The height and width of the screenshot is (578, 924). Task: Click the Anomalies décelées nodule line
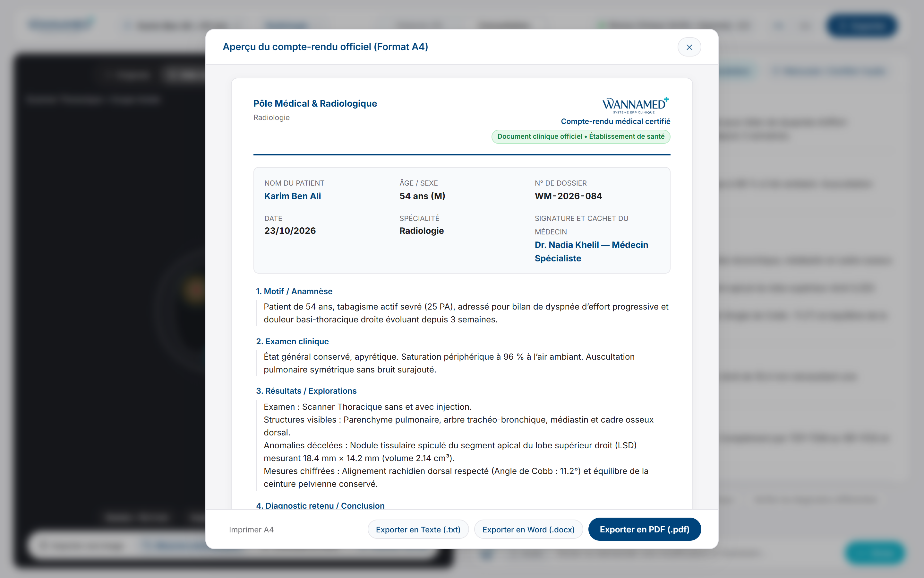tap(450, 452)
